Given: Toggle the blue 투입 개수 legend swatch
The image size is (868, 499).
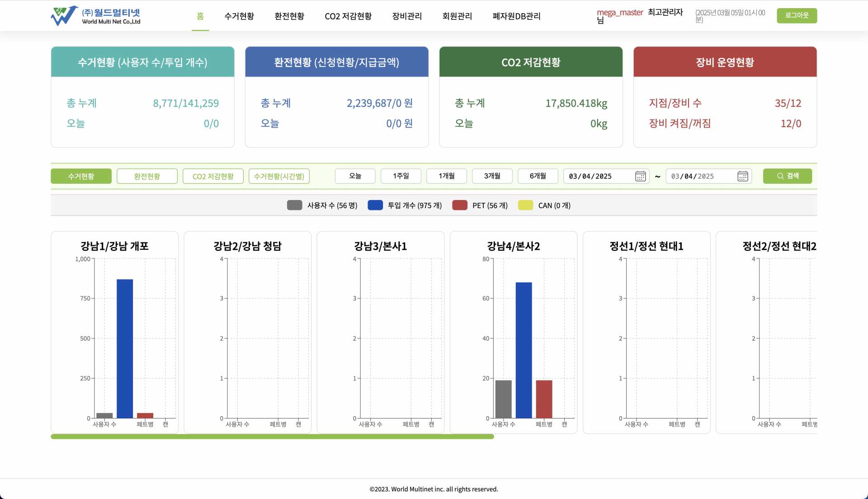Looking at the screenshot, I should [375, 205].
